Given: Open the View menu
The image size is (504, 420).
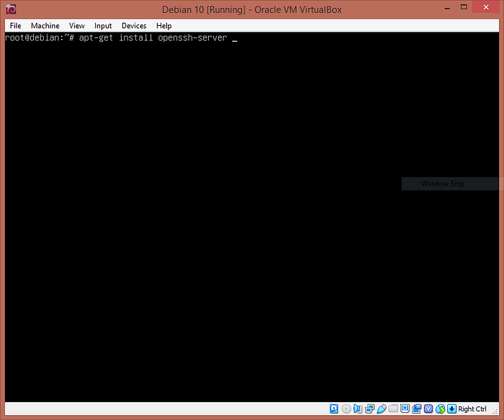Looking at the screenshot, I should click(x=77, y=26).
